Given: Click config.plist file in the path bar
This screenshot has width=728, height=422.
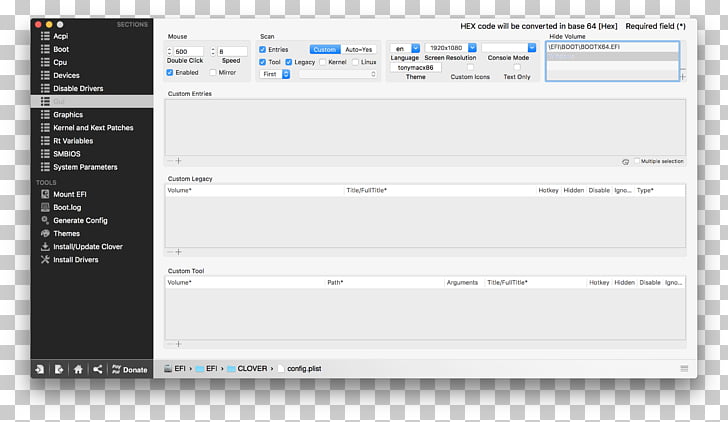Looking at the screenshot, I should point(299,368).
